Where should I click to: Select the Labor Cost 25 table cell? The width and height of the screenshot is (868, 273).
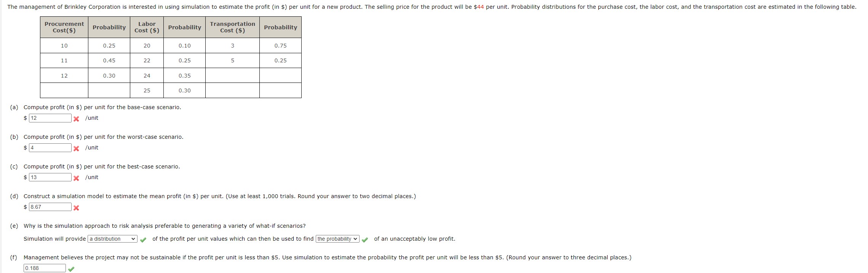[x=147, y=90]
